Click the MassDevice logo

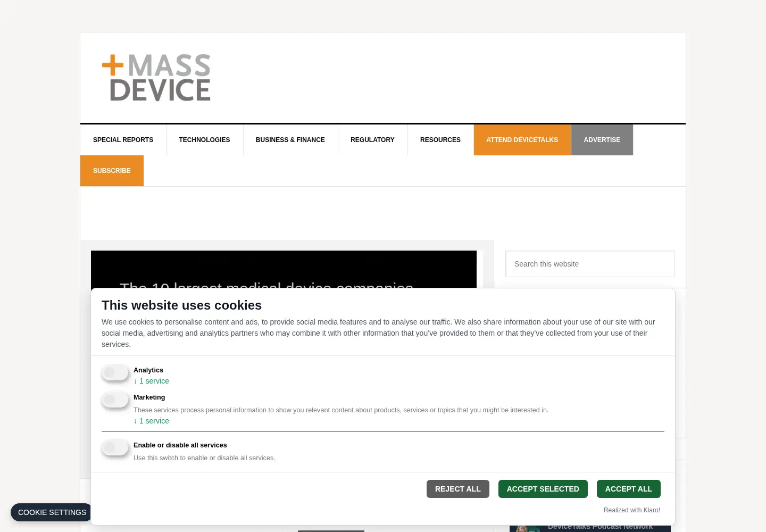(156, 78)
